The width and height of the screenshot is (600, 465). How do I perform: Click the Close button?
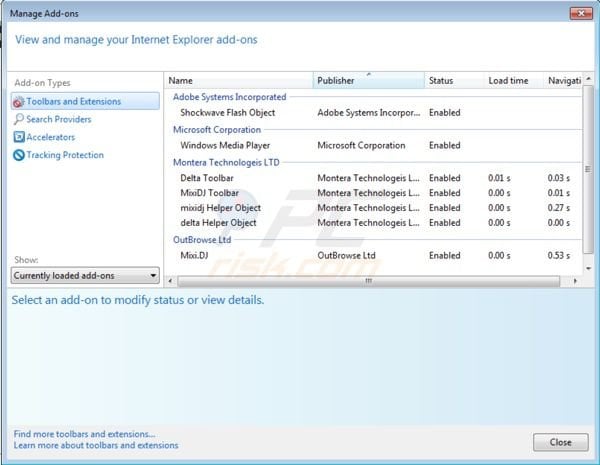pos(561,442)
